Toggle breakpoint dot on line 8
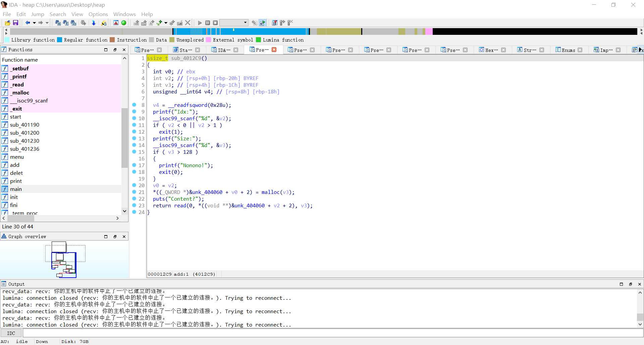This screenshot has height=345, width=644. point(134,105)
